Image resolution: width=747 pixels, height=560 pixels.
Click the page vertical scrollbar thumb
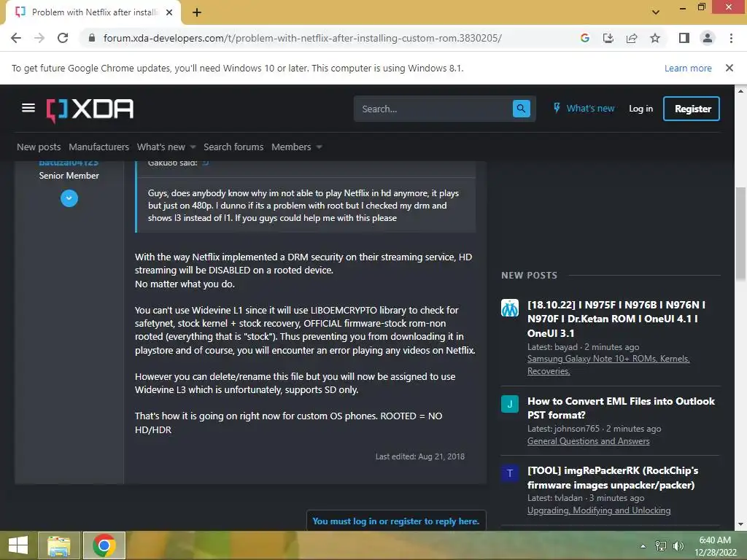(x=740, y=233)
